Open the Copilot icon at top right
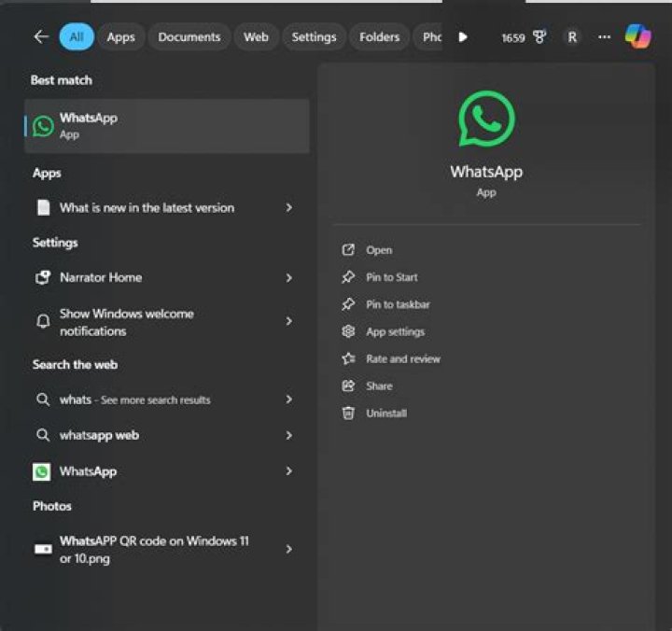Viewport: 672px width, 631px height. click(637, 36)
